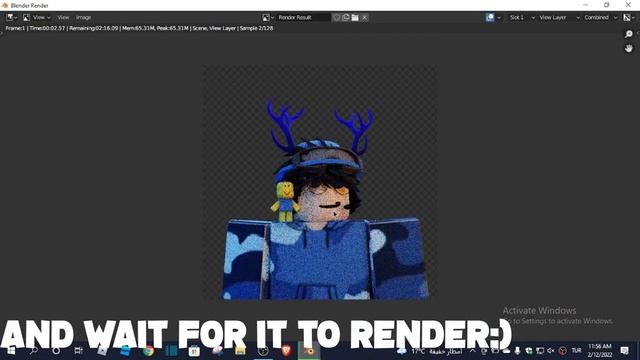The width and height of the screenshot is (640, 360).
Task: Open File Explorer taskbar icon
Action: pyautogui.click(x=240, y=351)
